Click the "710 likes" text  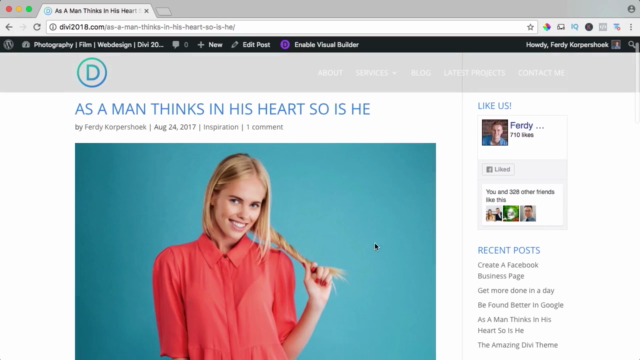[522, 135]
